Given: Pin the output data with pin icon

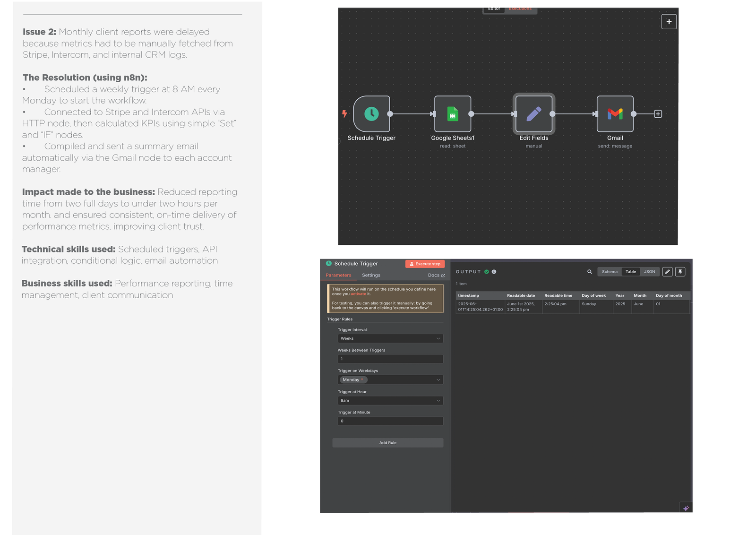Looking at the screenshot, I should coord(680,272).
